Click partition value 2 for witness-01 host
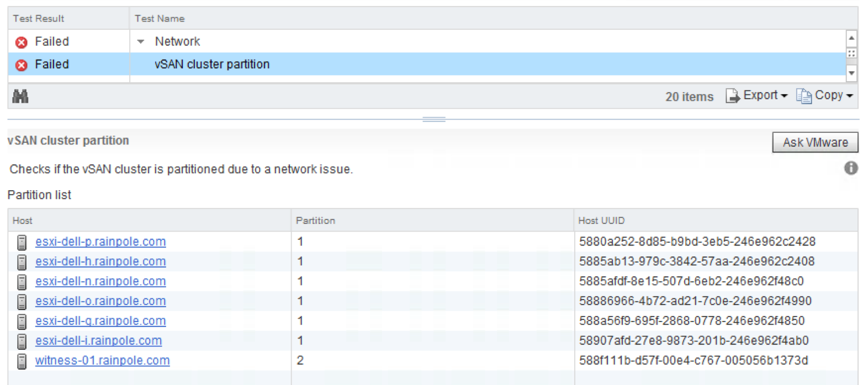The width and height of the screenshot is (868, 385). coord(300,361)
